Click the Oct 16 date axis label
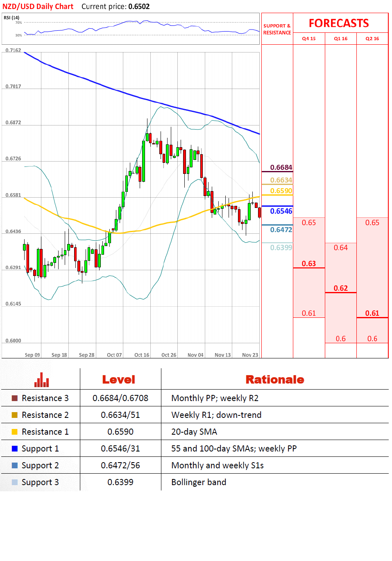The height and width of the screenshot is (561, 392). (142, 355)
